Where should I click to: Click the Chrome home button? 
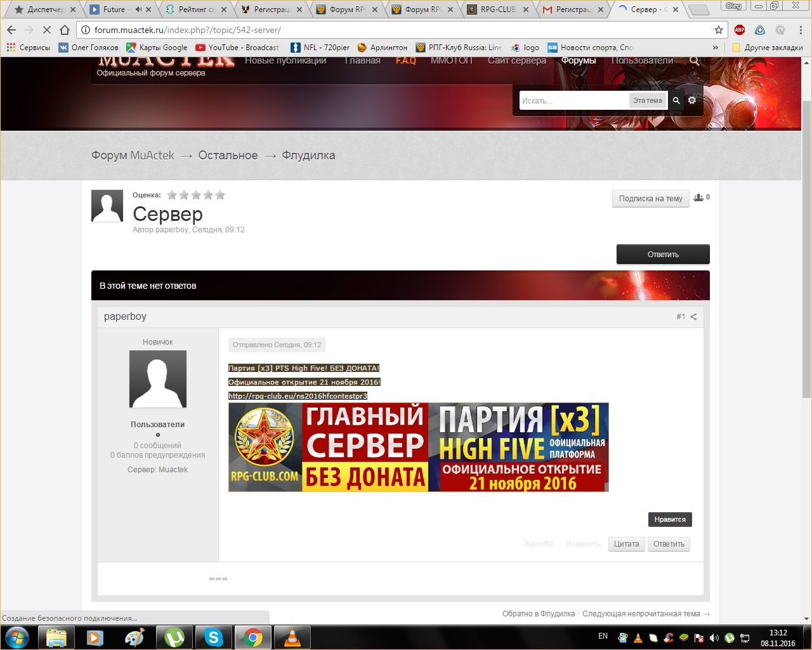(65, 30)
